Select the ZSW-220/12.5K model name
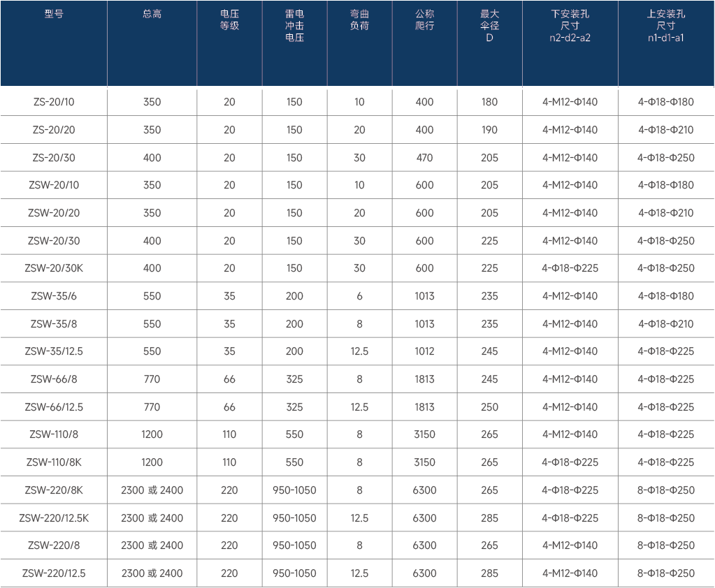Viewport: 715px width, 588px height. click(x=54, y=518)
